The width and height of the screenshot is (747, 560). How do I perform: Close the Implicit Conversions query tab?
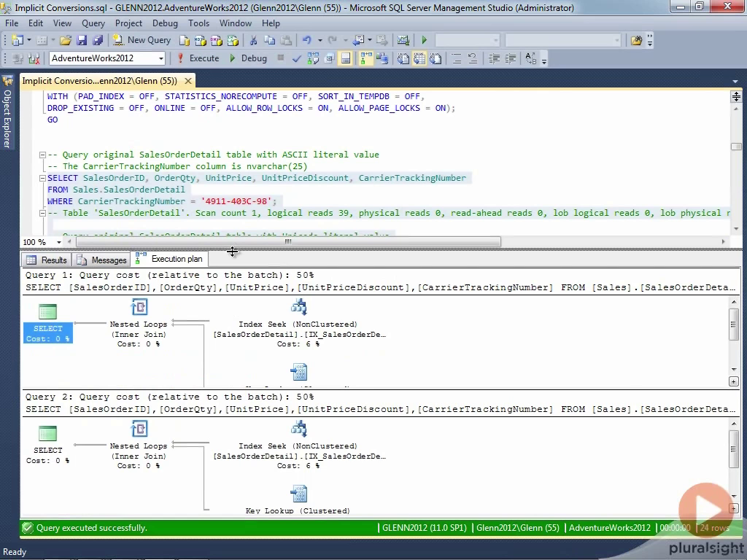(188, 81)
